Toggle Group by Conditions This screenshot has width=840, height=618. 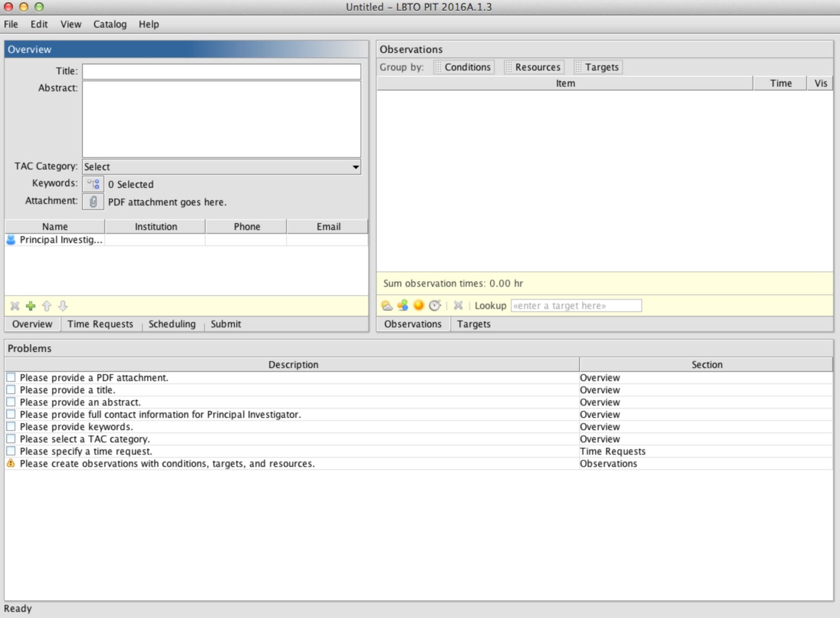click(463, 67)
